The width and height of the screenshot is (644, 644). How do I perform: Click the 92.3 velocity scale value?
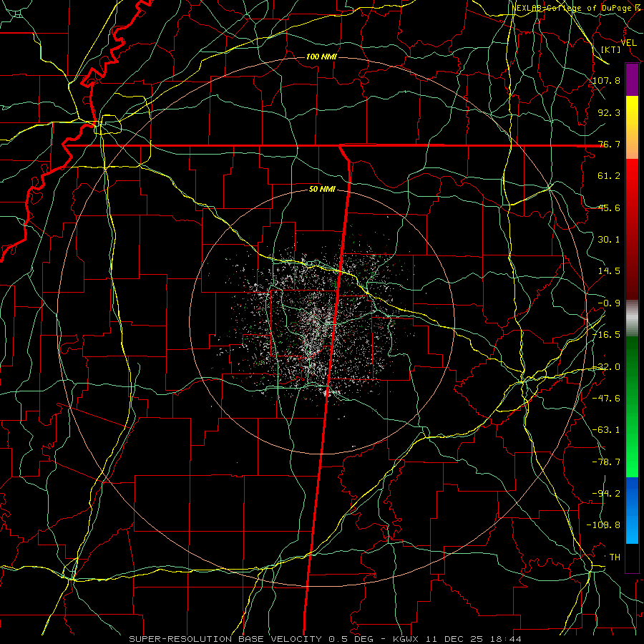(x=609, y=112)
